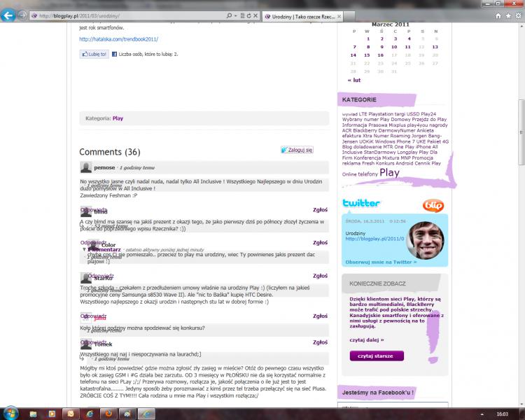
Task: Click the iPhone category tag
Action: pyautogui.click(x=423, y=147)
